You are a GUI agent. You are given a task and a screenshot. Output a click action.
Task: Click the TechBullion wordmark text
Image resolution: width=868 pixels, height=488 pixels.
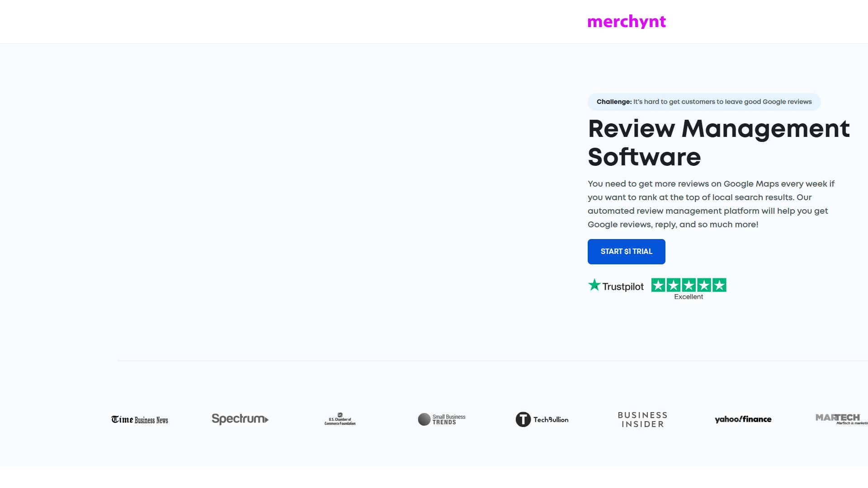point(551,420)
